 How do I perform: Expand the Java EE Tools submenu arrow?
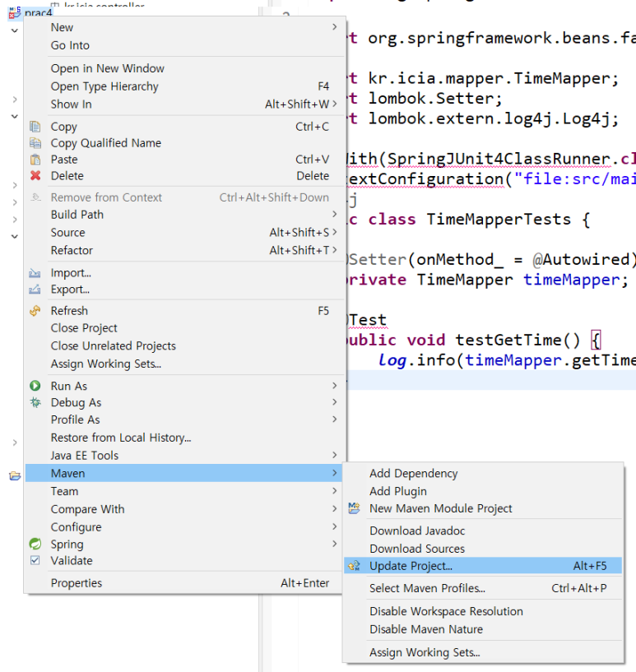click(x=335, y=455)
